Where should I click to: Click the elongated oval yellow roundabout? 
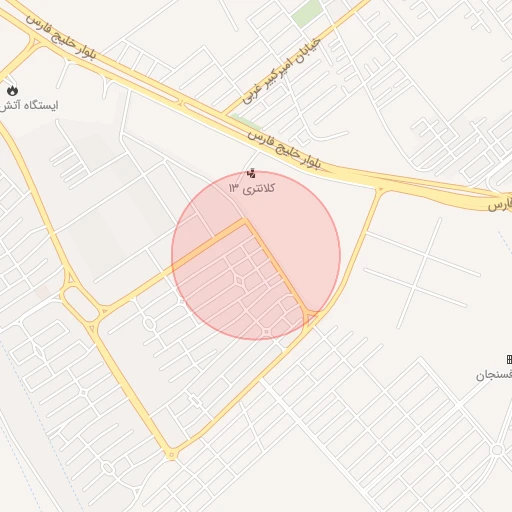(80, 304)
